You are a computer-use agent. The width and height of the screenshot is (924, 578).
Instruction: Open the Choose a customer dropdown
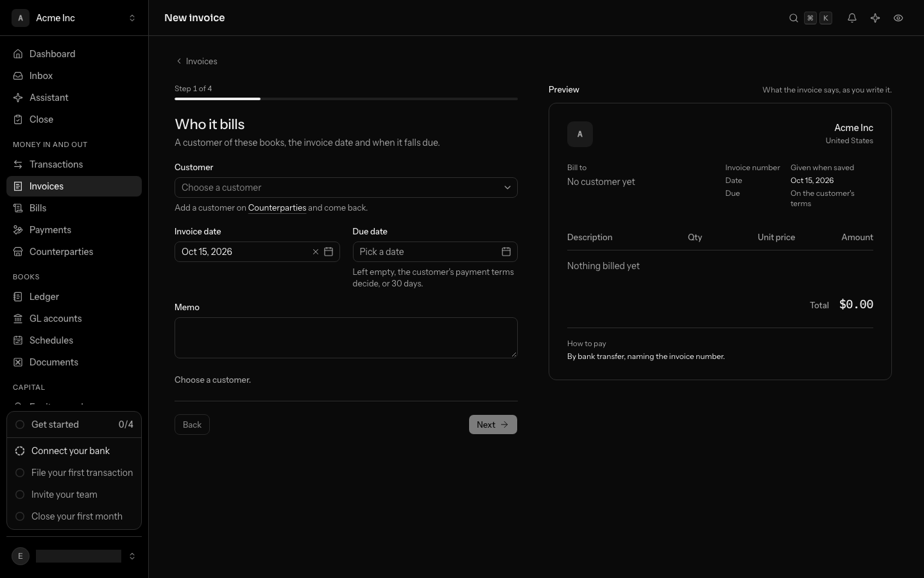coord(346,188)
